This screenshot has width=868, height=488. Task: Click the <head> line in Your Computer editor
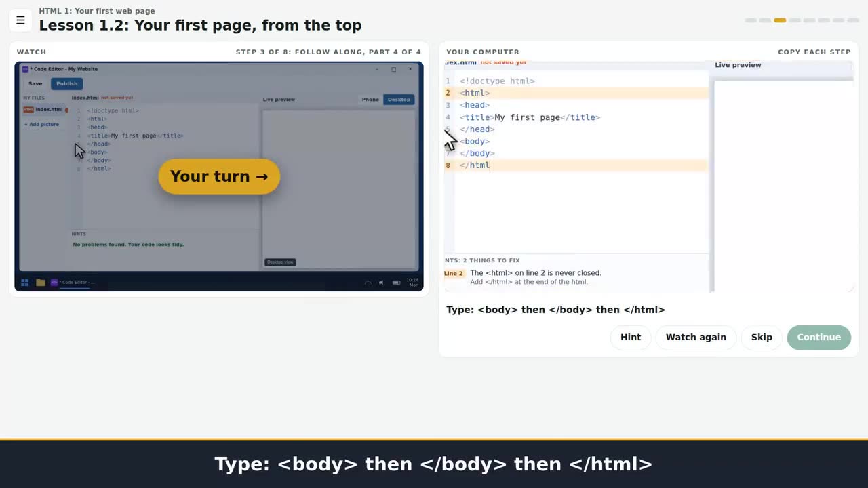coord(475,105)
